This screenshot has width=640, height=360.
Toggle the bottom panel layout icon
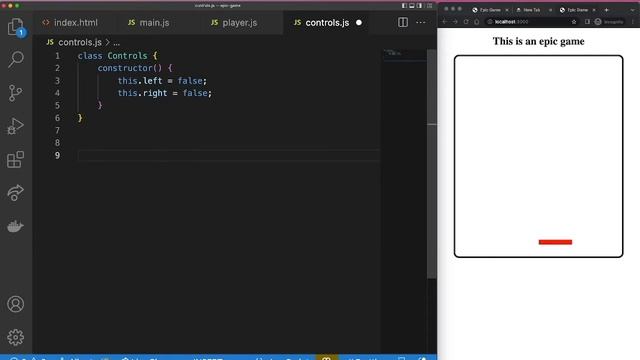pyautogui.click(x=412, y=6)
